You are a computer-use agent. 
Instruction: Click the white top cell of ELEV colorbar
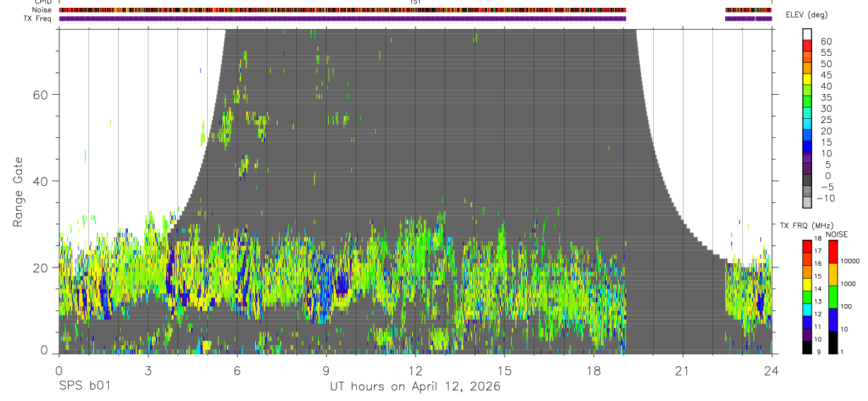(807, 34)
